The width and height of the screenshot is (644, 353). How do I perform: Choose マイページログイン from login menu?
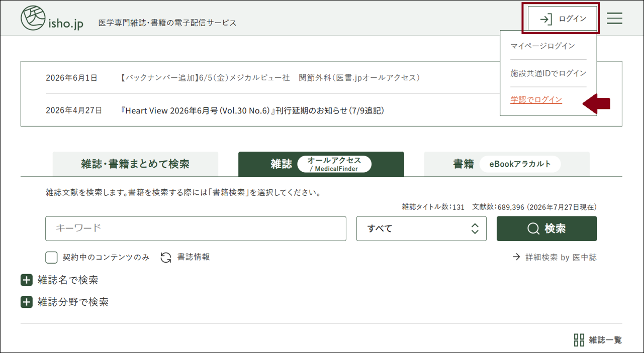542,46
